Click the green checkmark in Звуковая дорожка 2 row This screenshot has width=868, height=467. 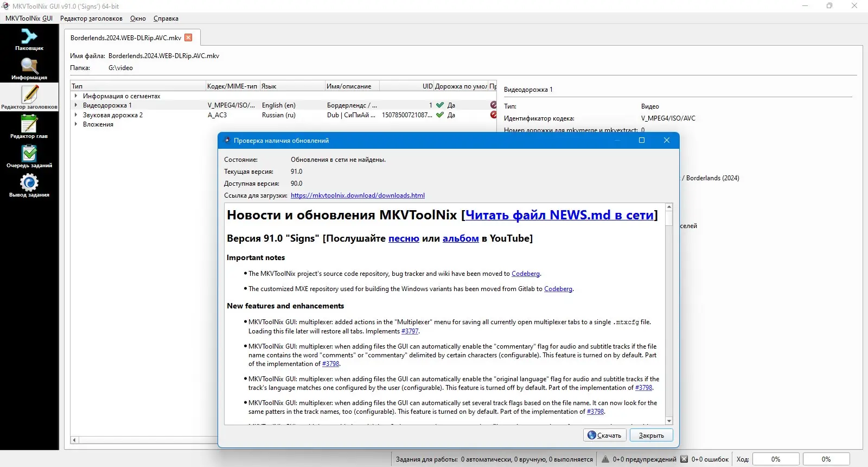coord(440,115)
